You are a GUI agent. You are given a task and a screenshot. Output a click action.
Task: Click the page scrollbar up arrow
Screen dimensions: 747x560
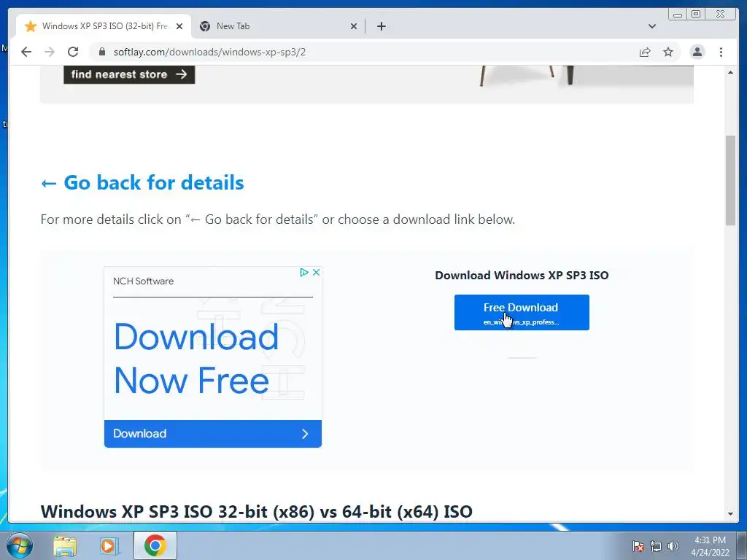[730, 72]
